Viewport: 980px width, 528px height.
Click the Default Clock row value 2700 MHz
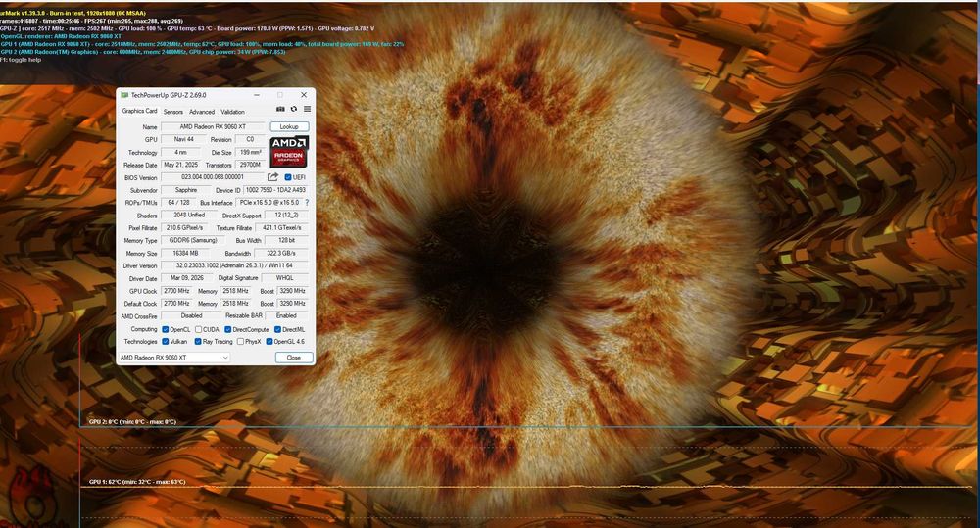point(176,303)
